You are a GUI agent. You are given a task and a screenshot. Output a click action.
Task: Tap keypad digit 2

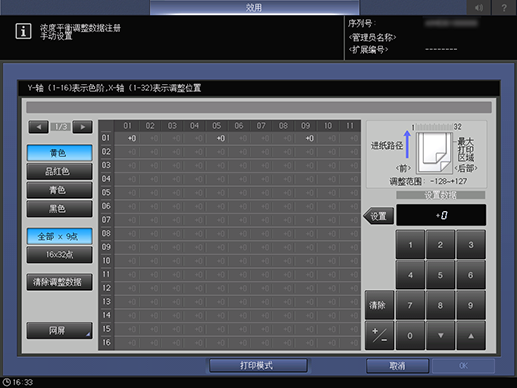[x=440, y=245]
